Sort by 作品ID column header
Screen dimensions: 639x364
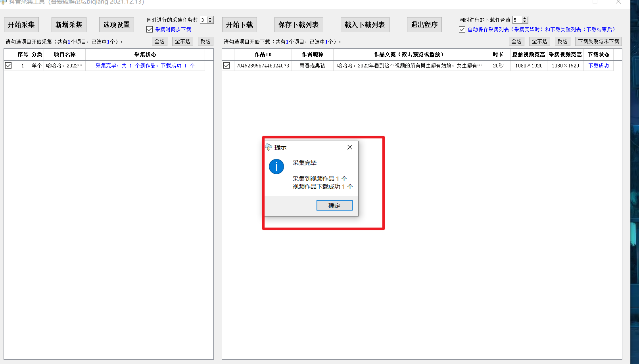pyautogui.click(x=263, y=54)
